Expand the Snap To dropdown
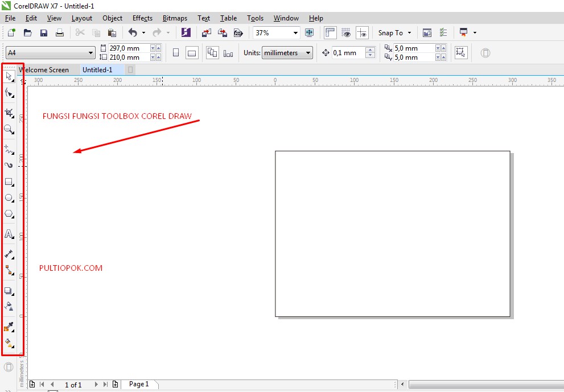 point(409,33)
